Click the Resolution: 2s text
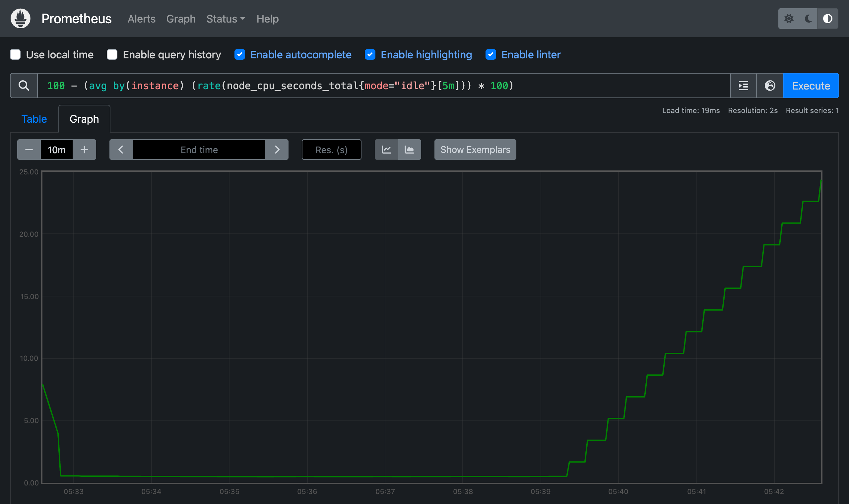This screenshot has width=849, height=504. click(752, 110)
